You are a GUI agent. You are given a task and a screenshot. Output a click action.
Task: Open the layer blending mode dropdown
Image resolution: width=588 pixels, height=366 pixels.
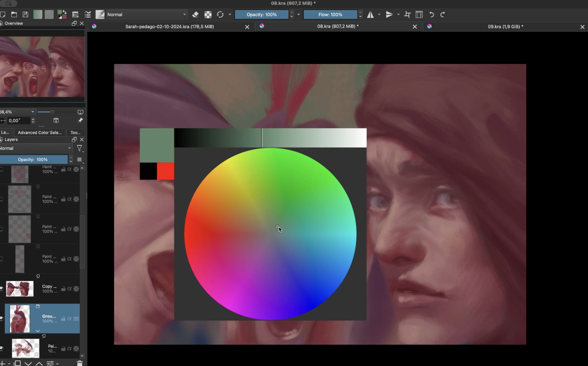point(35,148)
